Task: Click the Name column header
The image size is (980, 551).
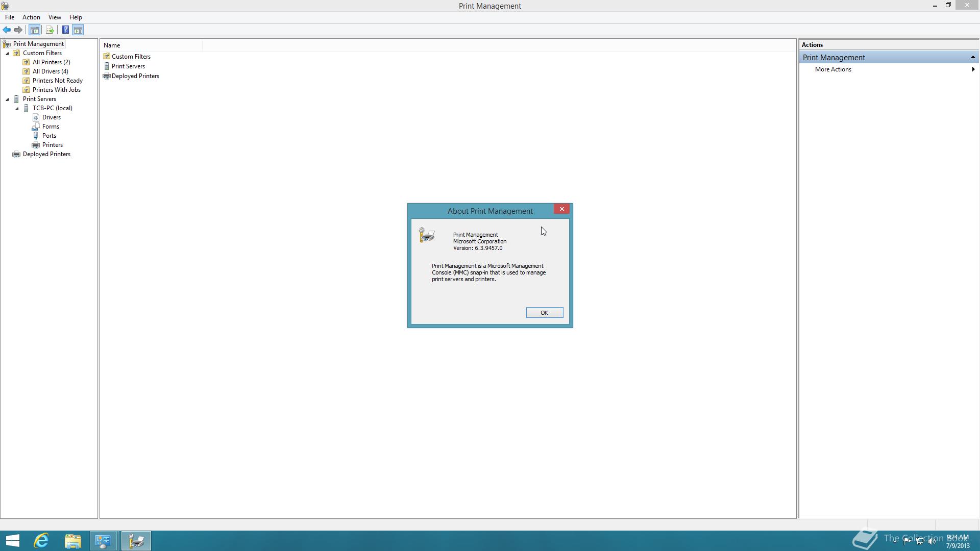Action: point(151,45)
